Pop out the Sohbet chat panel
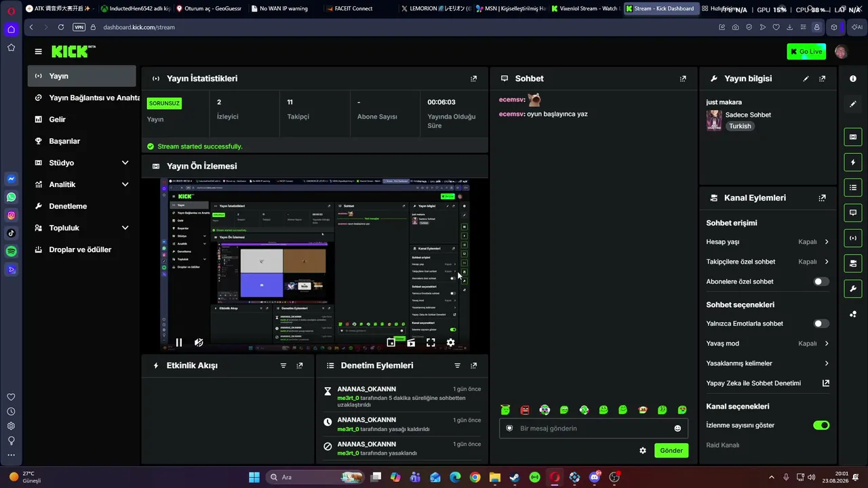 pos(683,79)
